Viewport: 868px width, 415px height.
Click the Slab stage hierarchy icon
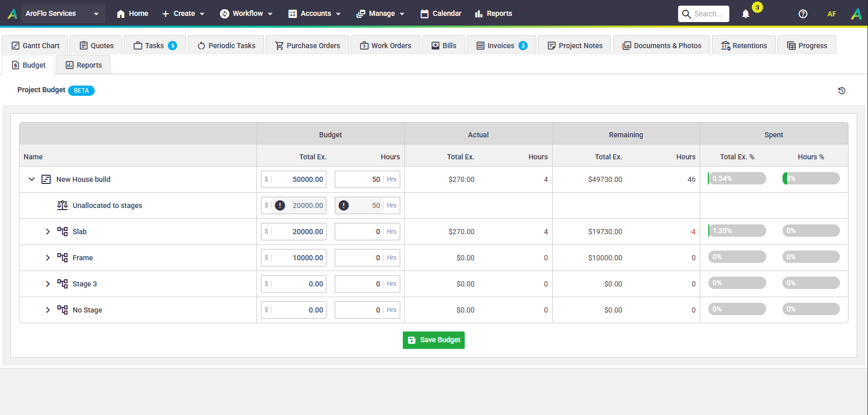[62, 232]
